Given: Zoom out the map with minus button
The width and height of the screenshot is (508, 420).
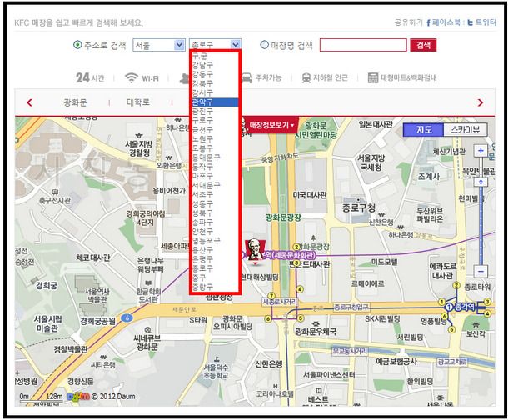Looking at the screenshot, I should click(x=481, y=272).
